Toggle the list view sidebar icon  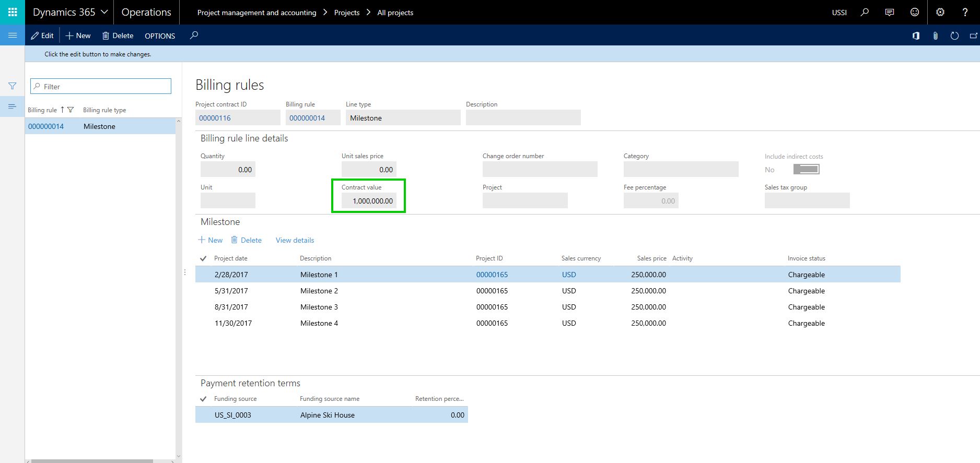point(13,106)
